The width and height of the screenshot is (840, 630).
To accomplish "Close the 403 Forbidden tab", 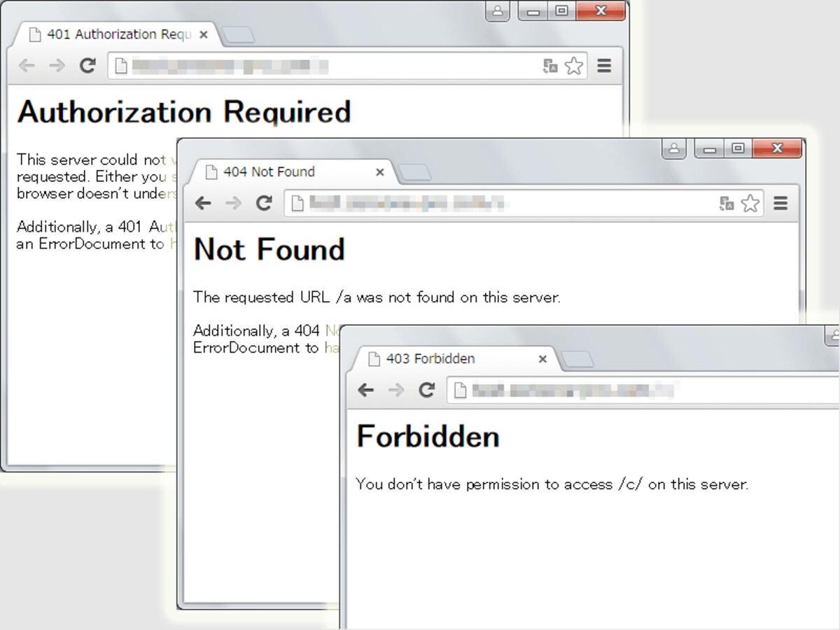I will point(542,359).
